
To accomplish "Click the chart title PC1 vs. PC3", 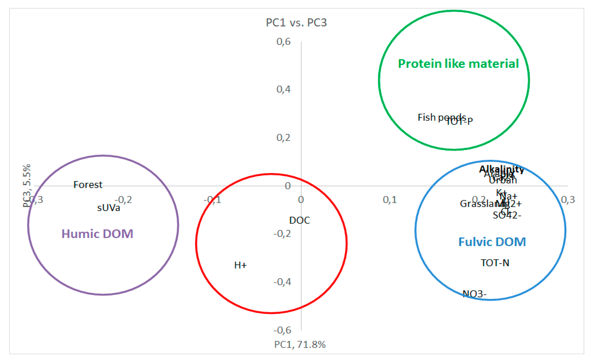I will click(x=296, y=23).
